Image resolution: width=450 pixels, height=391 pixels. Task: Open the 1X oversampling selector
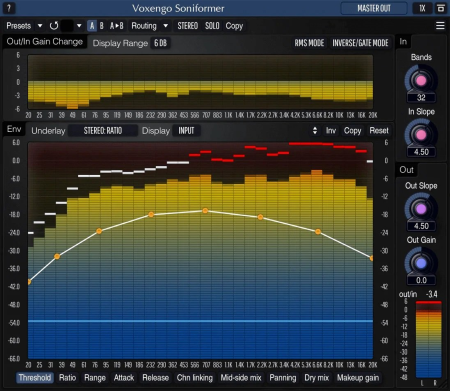click(422, 8)
